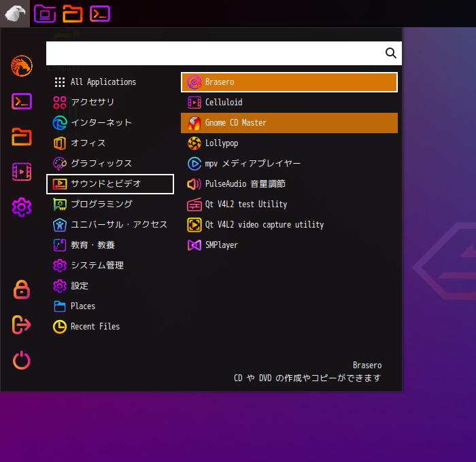Screen dimensions: 476x462
Task: Open terminal from the menu sidebar
Action: (22, 101)
